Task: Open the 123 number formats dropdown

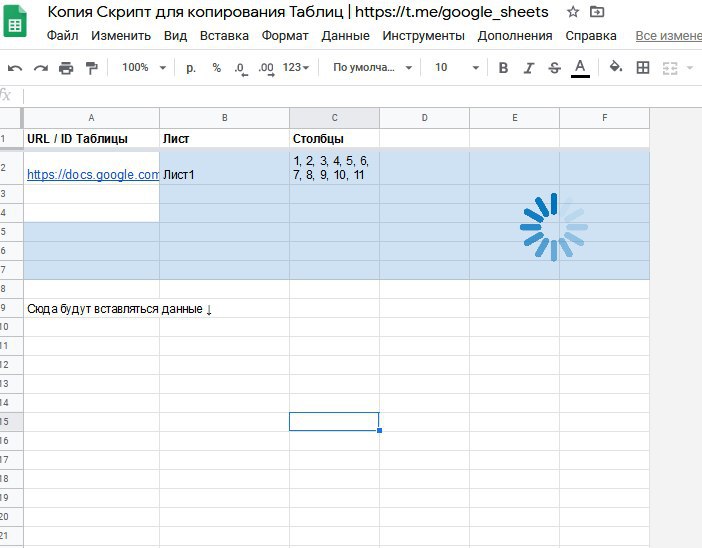Action: coord(295,68)
